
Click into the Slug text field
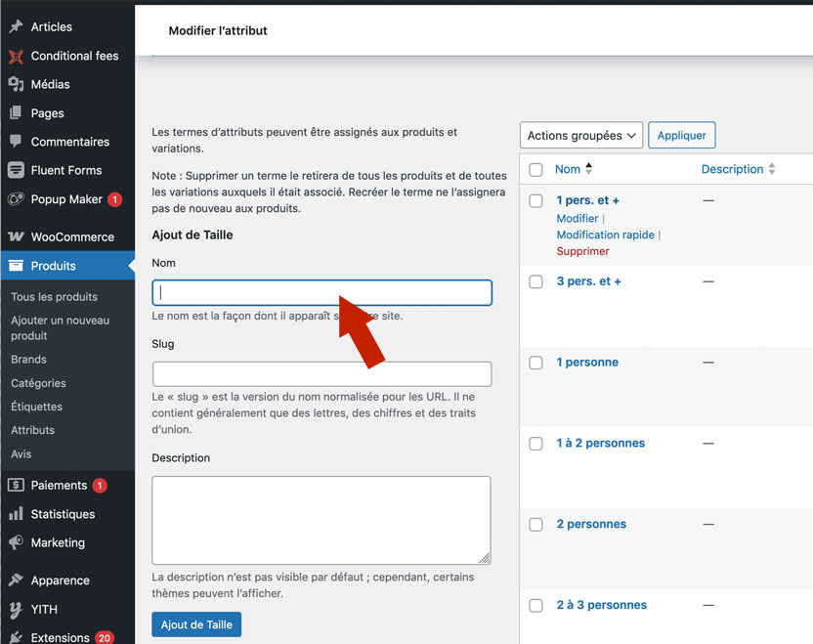(x=321, y=374)
